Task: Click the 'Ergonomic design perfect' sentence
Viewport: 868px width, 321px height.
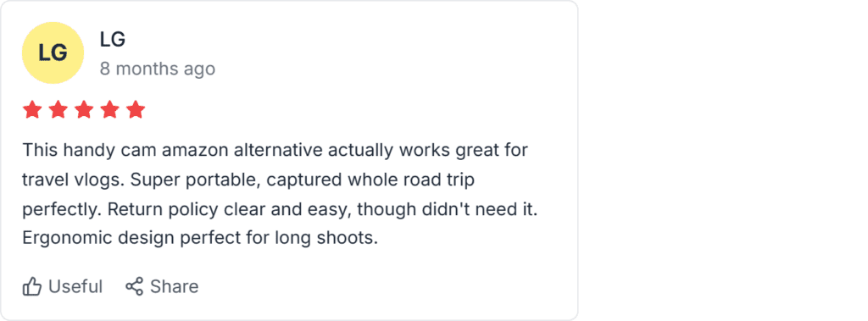Action: click(x=200, y=239)
